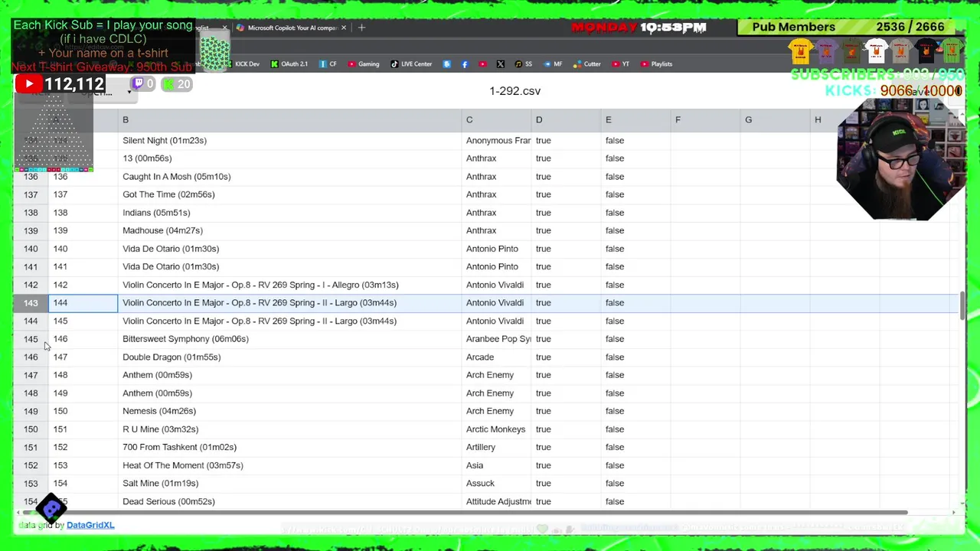Switch to the Microsoft Copilot tab
The width and height of the screenshot is (980, 551).
tap(291, 28)
